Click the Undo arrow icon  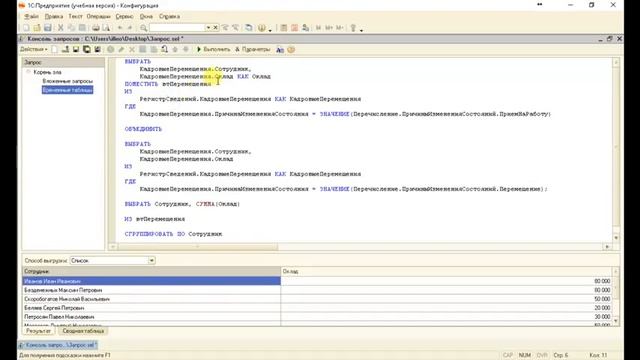pos(120,28)
